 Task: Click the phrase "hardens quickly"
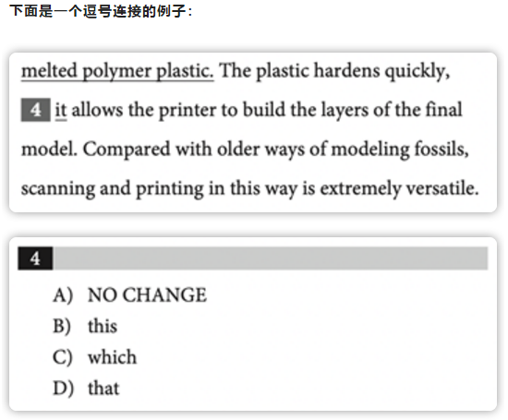[382, 71]
